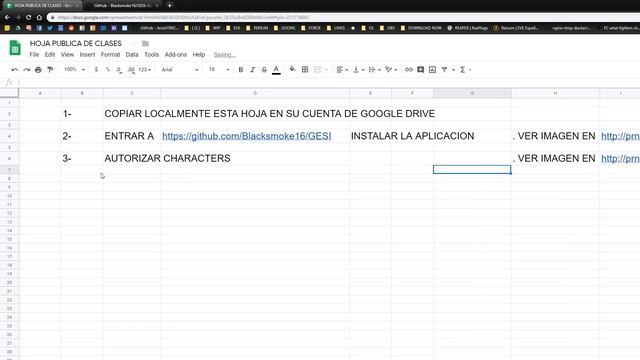This screenshot has height=360, width=640.
Task: Open the Horizontal align dropdown
Action: tap(342, 70)
